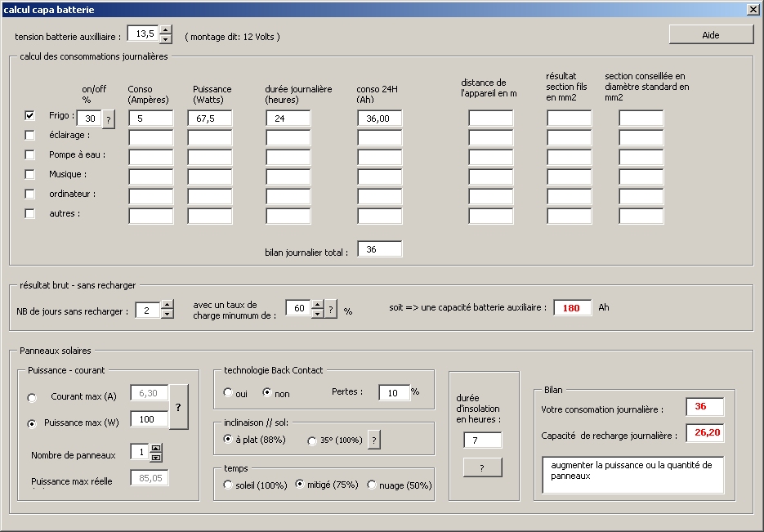Open the Aide button

tap(711, 34)
